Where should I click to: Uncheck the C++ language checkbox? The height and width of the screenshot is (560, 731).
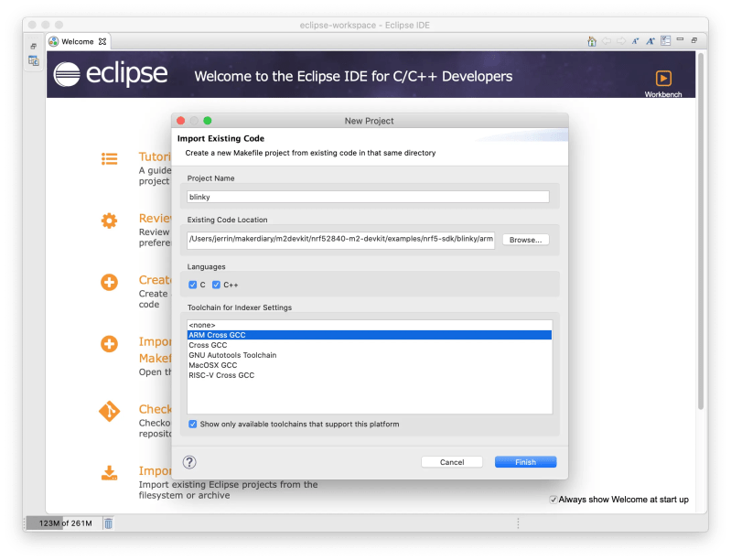point(216,285)
